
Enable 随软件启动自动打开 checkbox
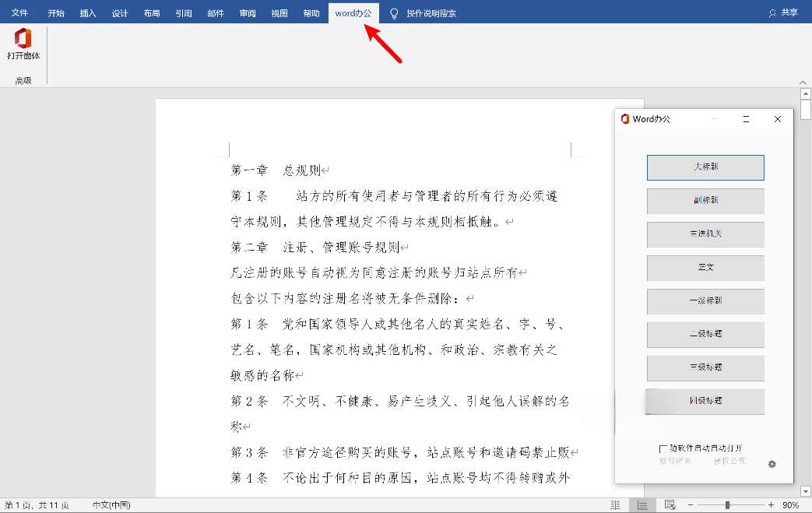point(663,448)
